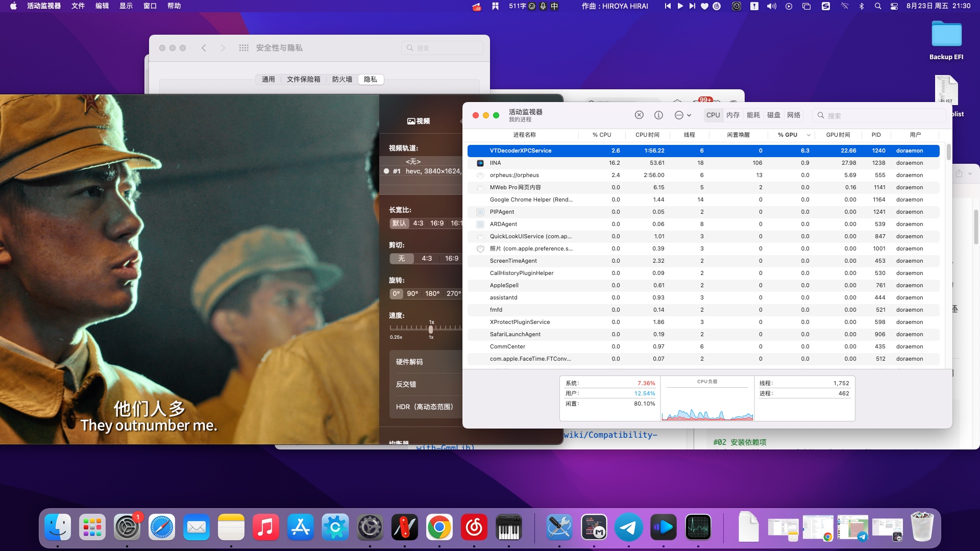Click the volume icon in menu bar
Screen dimensions: 980x551
tap(772, 6)
